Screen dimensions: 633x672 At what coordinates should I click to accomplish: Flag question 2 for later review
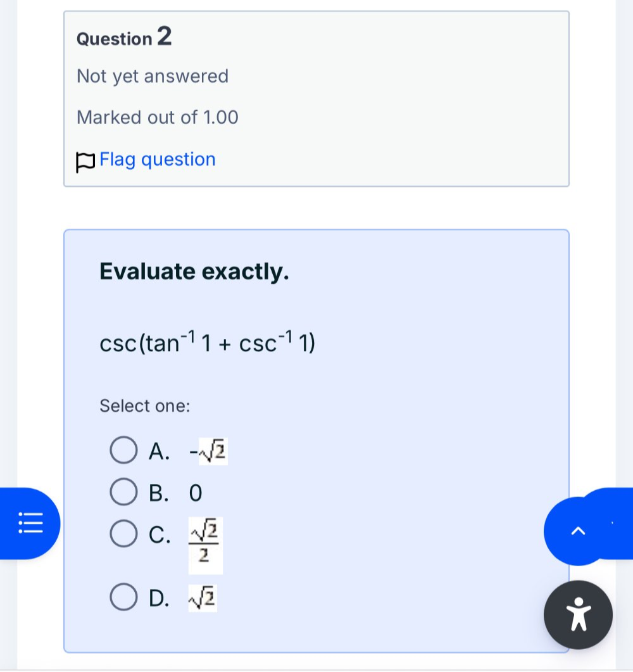156,160
